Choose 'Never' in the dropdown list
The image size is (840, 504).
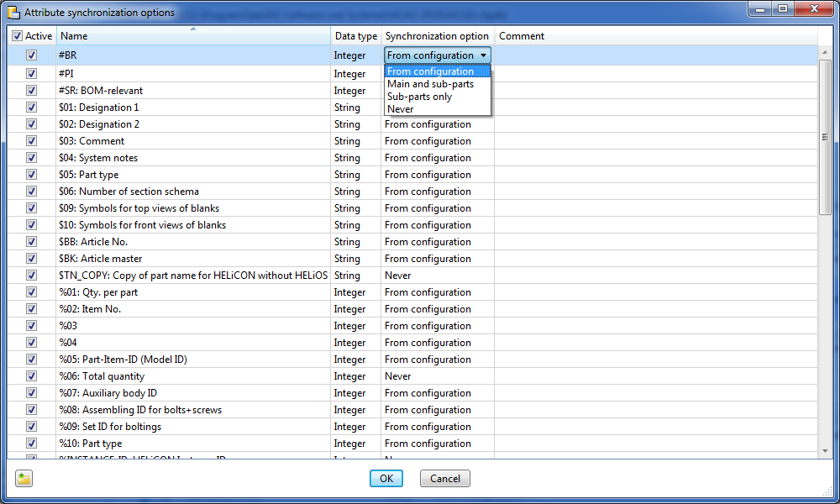(437, 108)
